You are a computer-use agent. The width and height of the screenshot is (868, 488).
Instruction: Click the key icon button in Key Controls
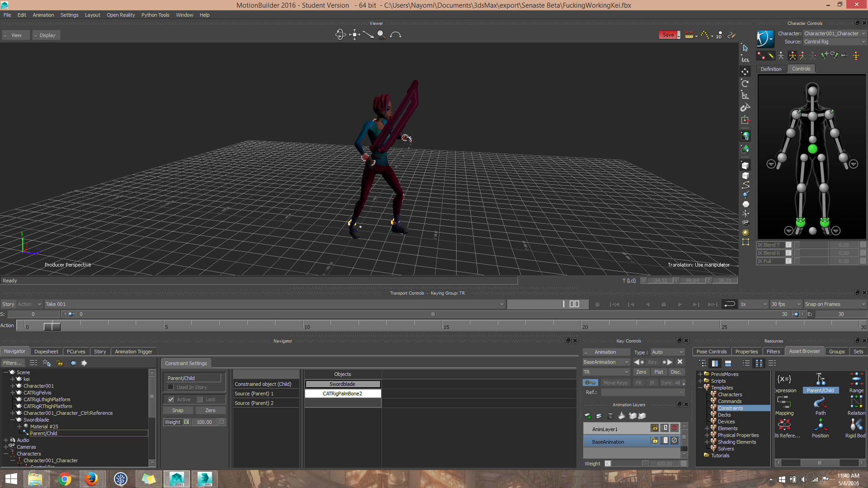[x=590, y=383]
